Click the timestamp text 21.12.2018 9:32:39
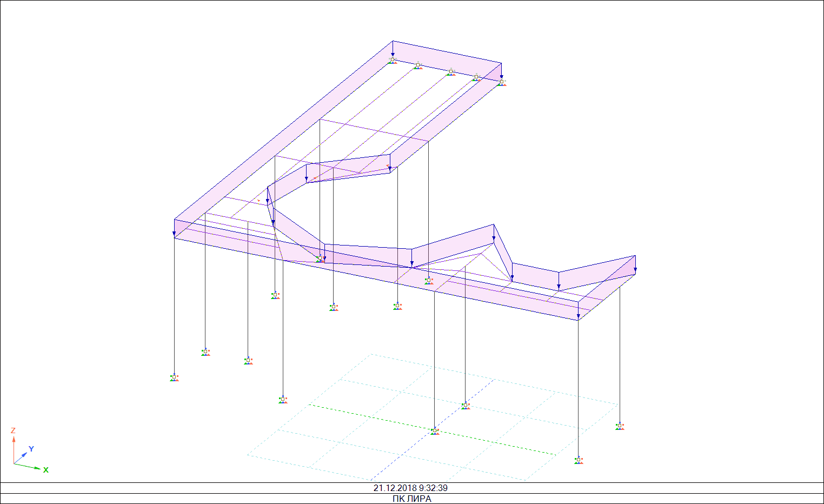824x504 pixels. (410, 488)
